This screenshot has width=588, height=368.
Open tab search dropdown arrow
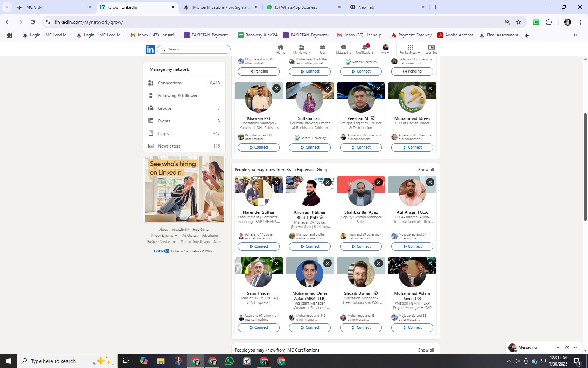coord(7,7)
